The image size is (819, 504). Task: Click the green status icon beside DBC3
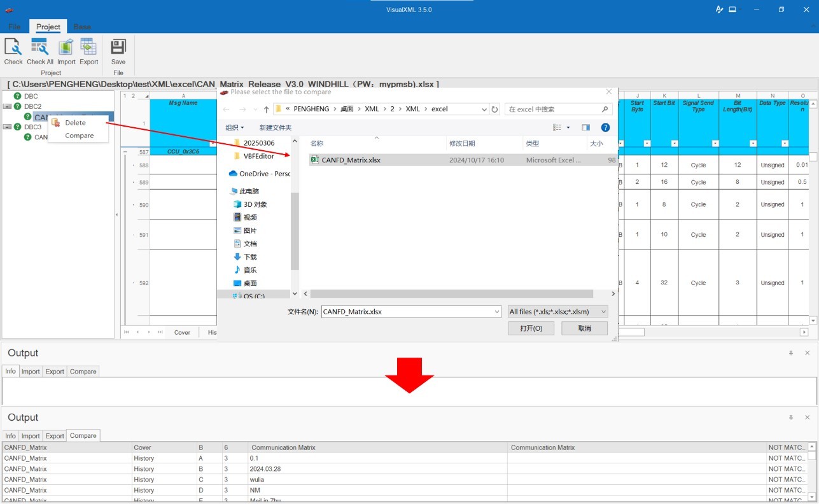coord(18,127)
